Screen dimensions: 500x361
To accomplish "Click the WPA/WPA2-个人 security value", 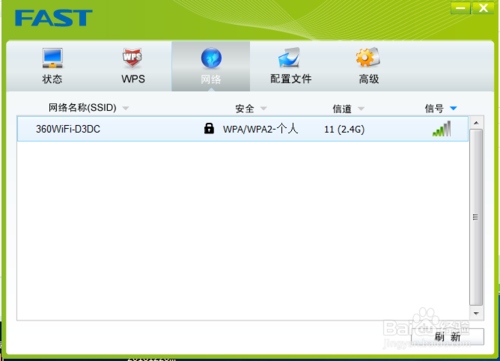I will (x=260, y=129).
